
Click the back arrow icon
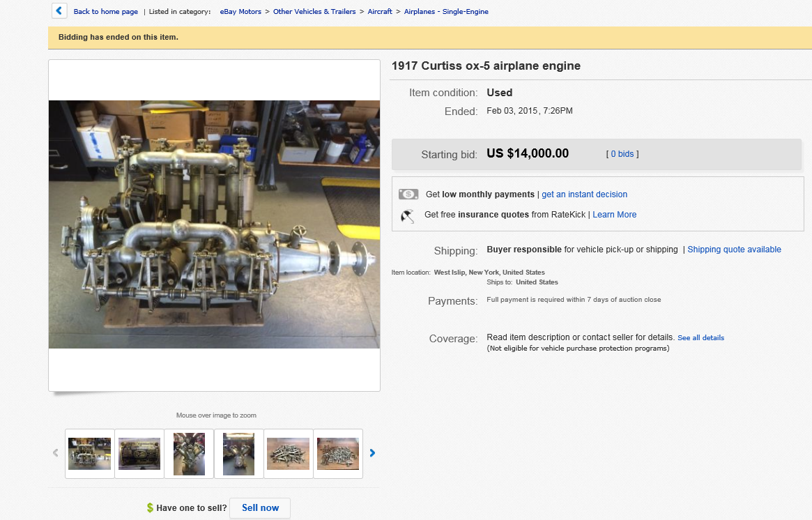[x=59, y=11]
